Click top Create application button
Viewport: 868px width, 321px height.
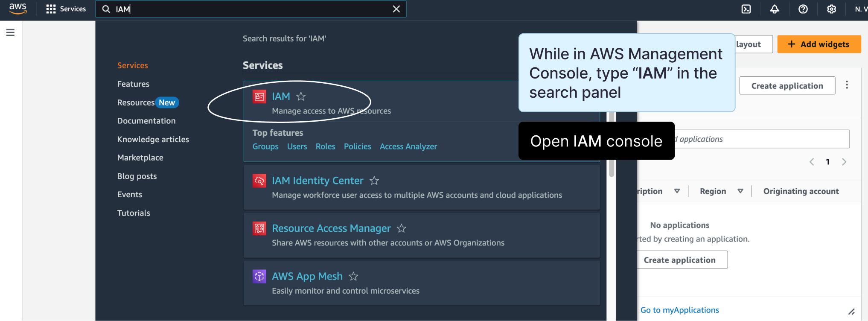787,85
